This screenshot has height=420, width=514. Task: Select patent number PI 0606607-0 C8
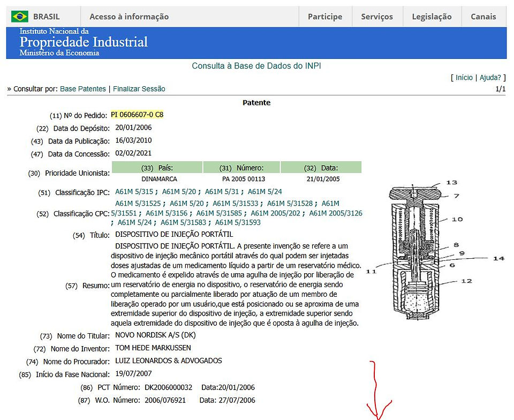coord(137,115)
